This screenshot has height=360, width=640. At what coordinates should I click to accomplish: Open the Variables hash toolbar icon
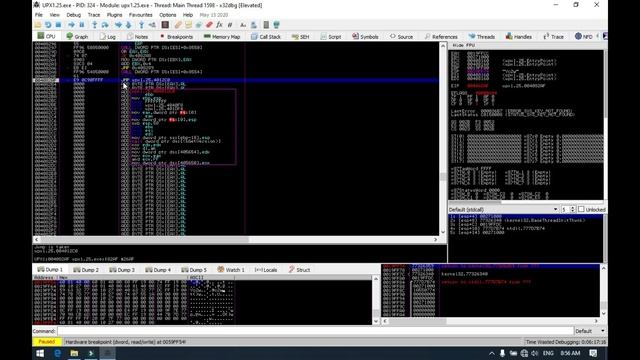(x=230, y=25)
